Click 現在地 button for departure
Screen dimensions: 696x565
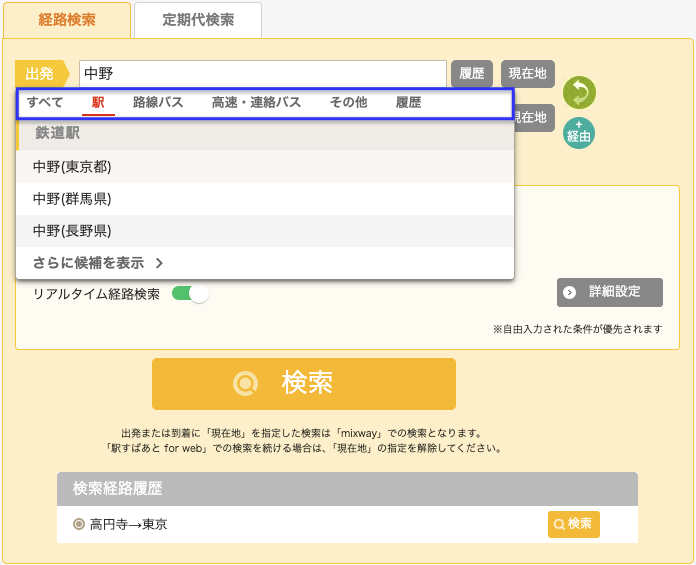click(528, 74)
